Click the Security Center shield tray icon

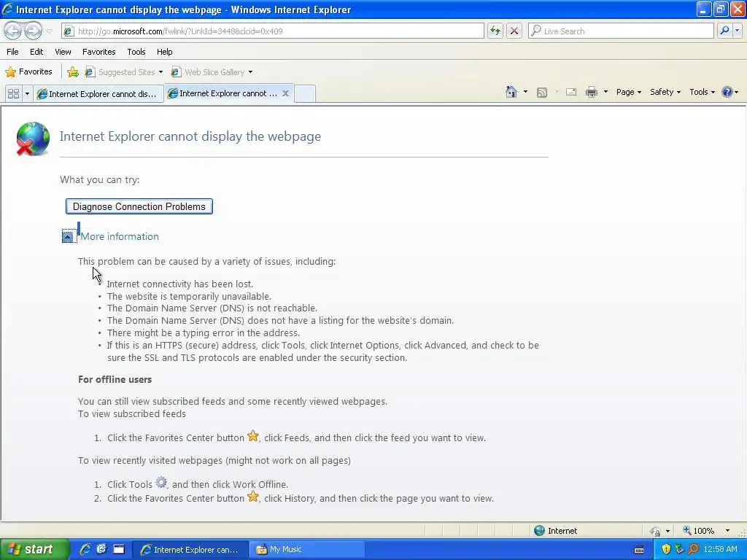click(666, 550)
